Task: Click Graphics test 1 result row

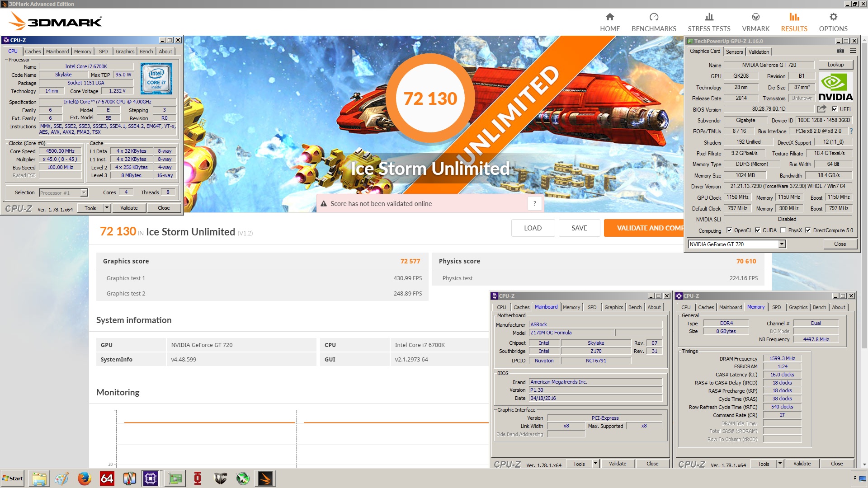Action: point(262,278)
